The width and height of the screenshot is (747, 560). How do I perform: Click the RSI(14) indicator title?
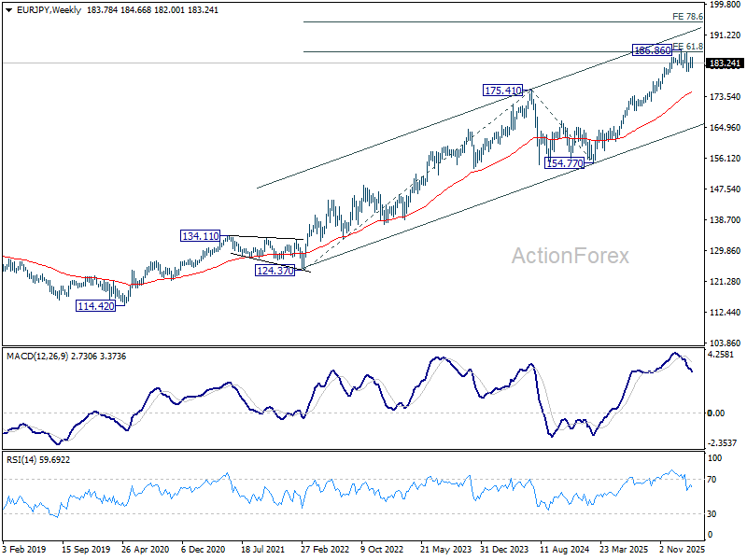click(21, 460)
